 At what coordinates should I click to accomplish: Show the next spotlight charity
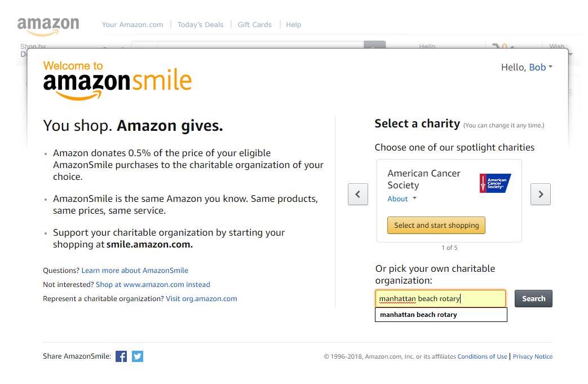[x=541, y=195]
